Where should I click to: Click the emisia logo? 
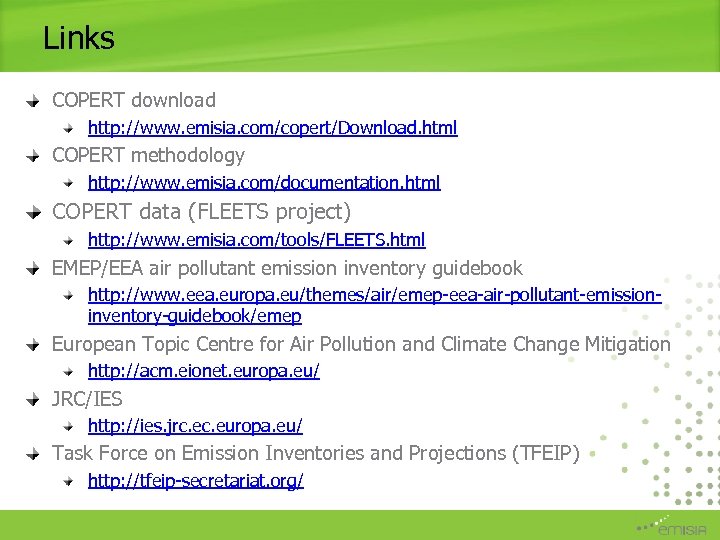coord(675,526)
